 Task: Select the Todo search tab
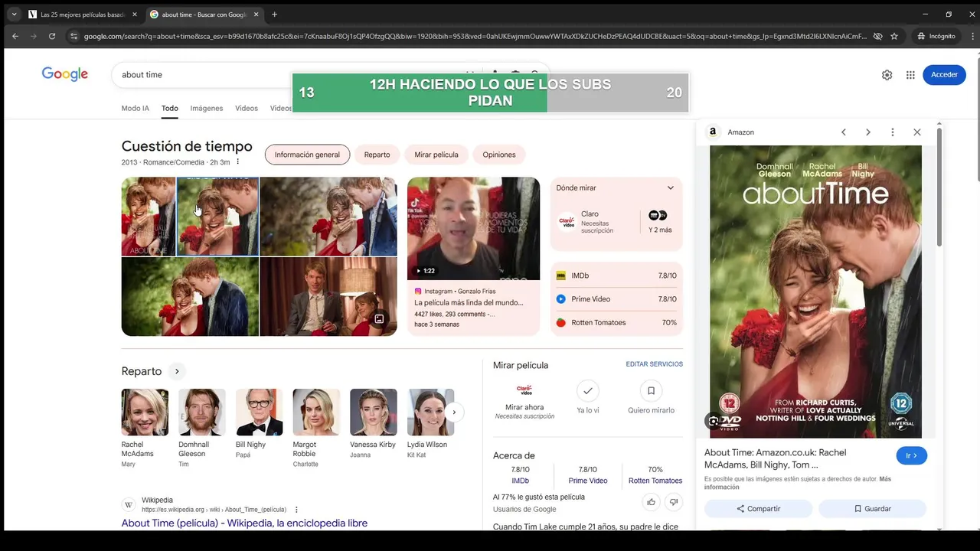pyautogui.click(x=170, y=108)
